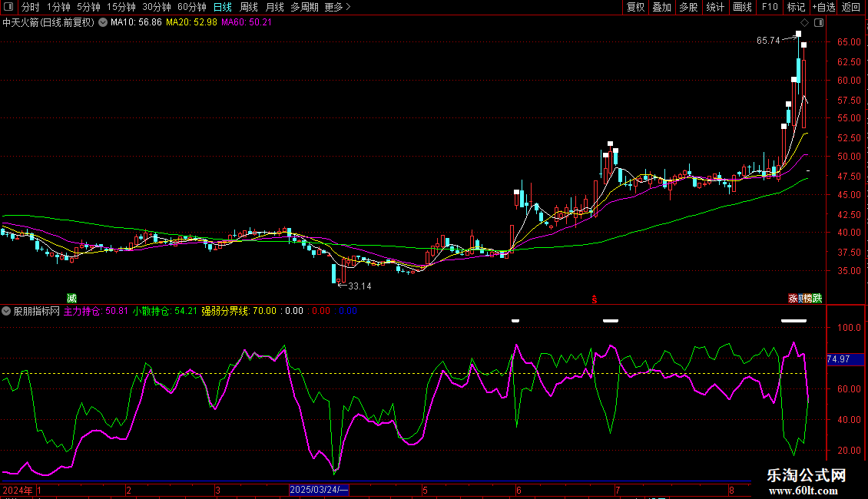This screenshot has width=868, height=499.
Task: Activate the 画线 drawing tool
Action: tap(742, 7)
